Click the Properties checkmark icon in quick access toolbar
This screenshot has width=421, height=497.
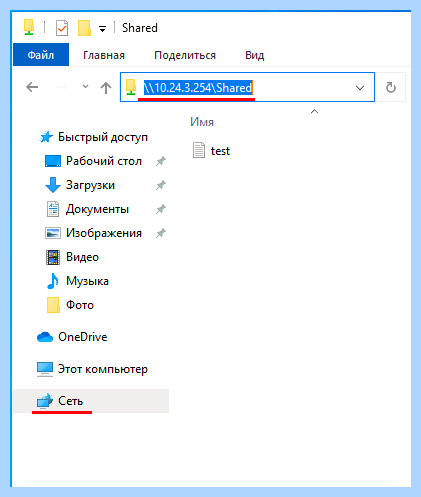tap(62, 28)
